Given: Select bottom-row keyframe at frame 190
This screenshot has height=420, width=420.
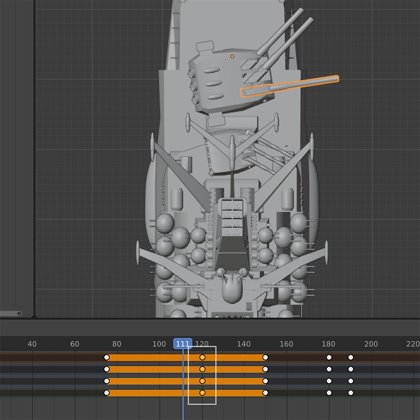Looking at the screenshot, I should click(351, 393).
